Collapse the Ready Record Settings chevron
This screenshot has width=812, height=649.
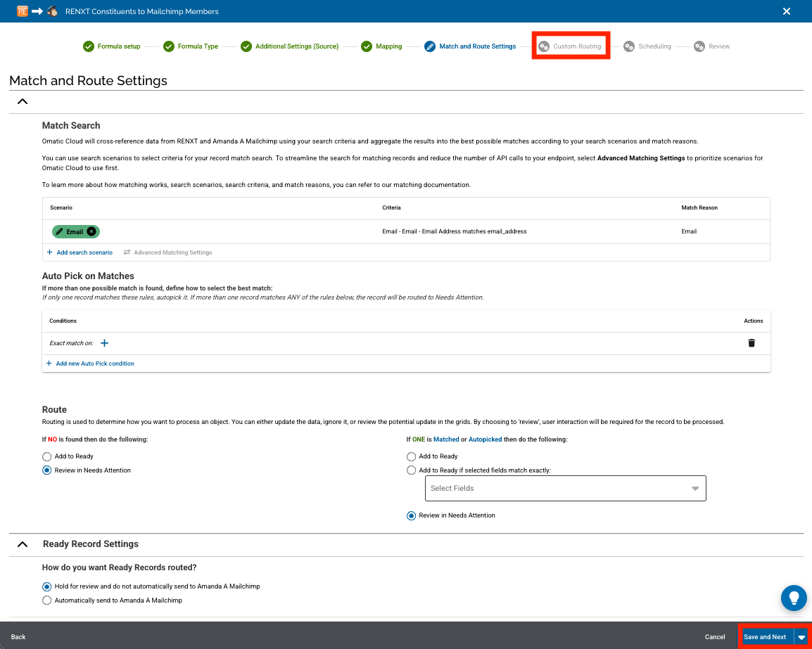tap(23, 544)
